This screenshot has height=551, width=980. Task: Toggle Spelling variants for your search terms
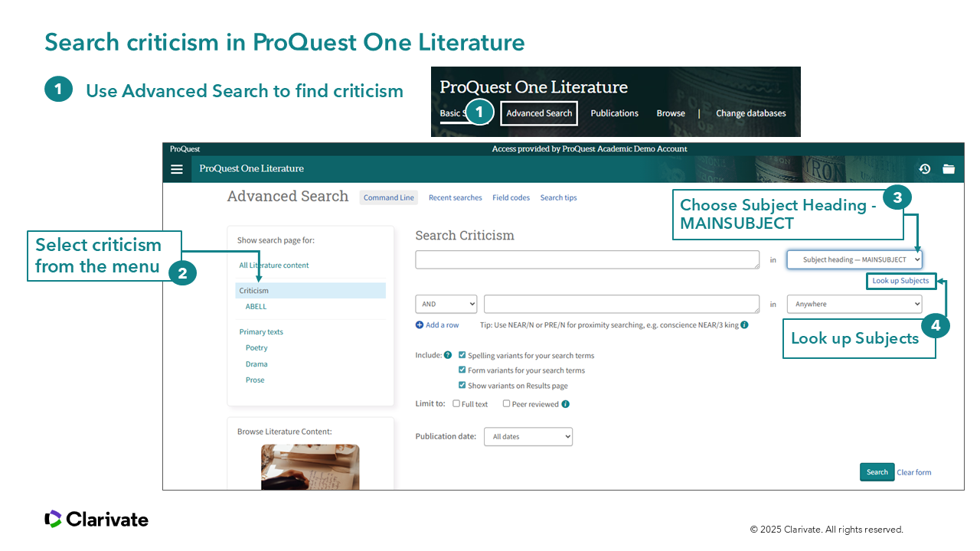[462, 355]
